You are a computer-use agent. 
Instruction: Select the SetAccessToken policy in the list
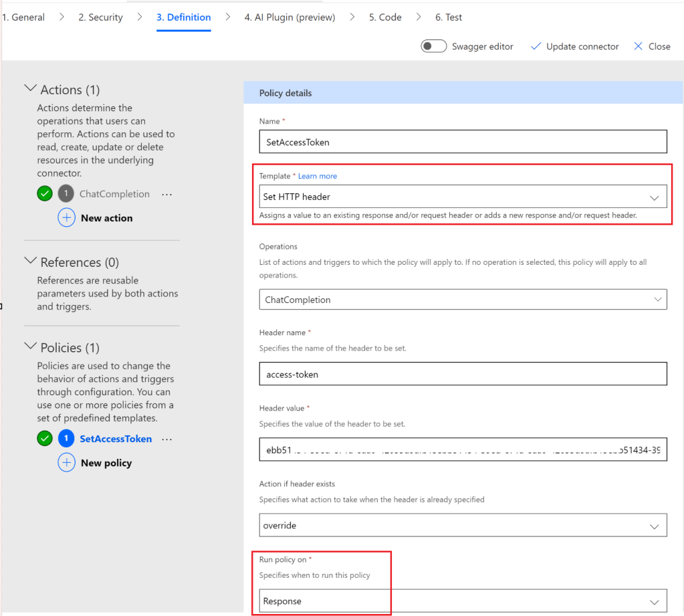pos(116,439)
